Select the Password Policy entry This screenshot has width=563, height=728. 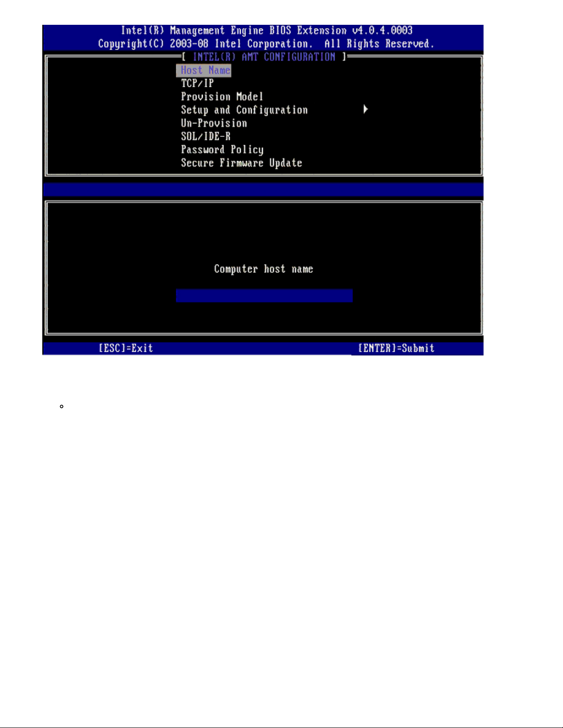point(222,150)
